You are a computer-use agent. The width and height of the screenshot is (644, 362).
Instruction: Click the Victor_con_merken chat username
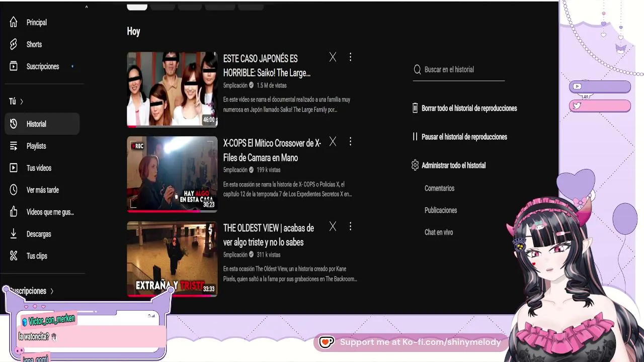coord(52,320)
